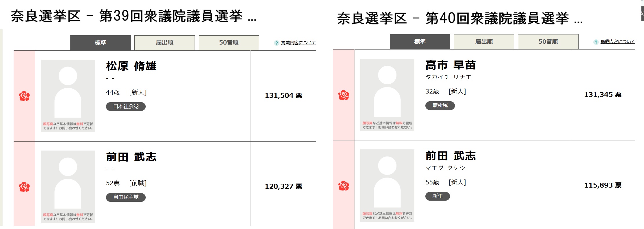Open 松原 脩雄's placeholder profile photo
This screenshot has height=229, width=644.
68,96
